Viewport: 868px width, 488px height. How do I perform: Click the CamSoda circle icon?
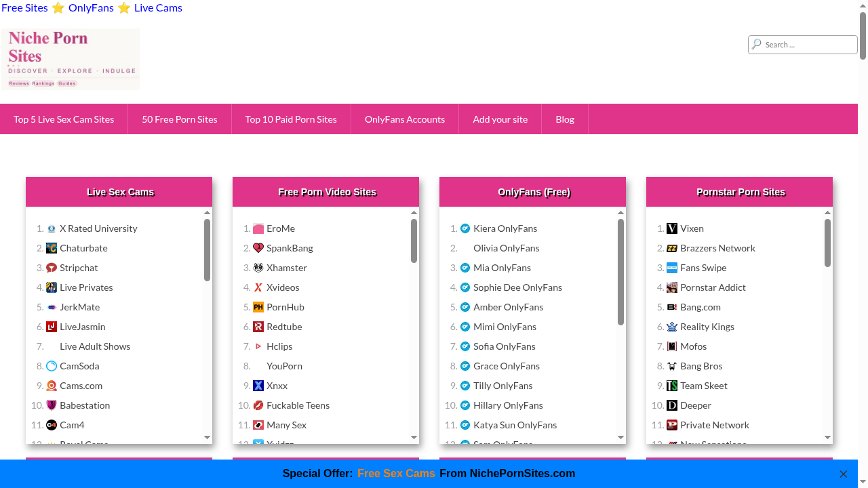[x=52, y=366]
